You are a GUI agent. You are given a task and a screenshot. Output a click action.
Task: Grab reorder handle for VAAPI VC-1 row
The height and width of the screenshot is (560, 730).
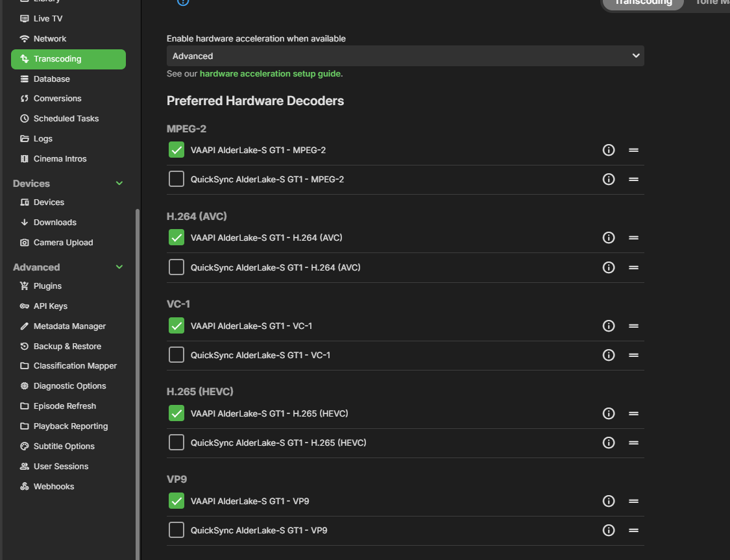[633, 326]
